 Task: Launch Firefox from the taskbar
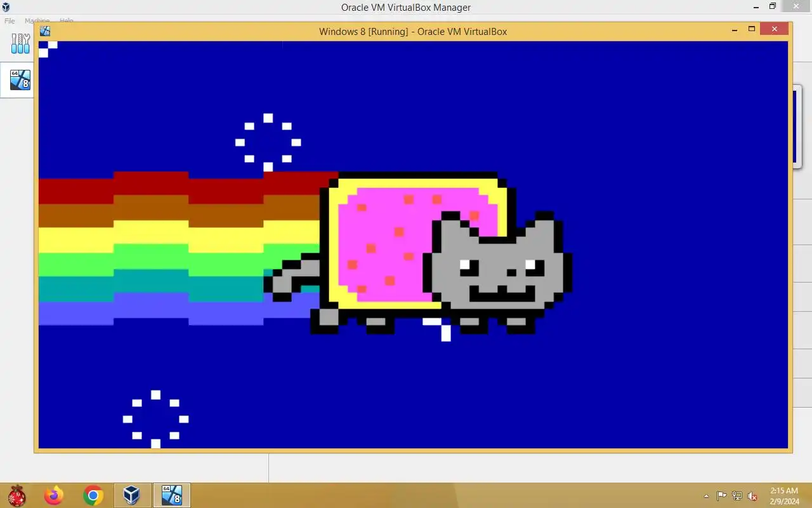[54, 495]
